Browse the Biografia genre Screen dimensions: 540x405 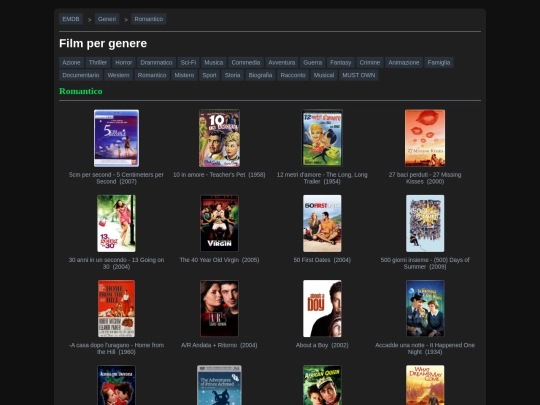[260, 75]
